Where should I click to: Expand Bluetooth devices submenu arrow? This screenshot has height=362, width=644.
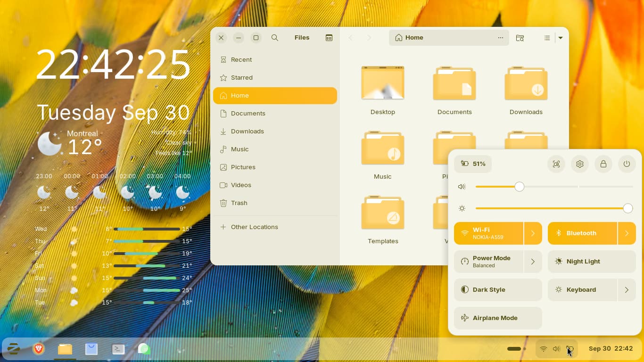coord(627,233)
